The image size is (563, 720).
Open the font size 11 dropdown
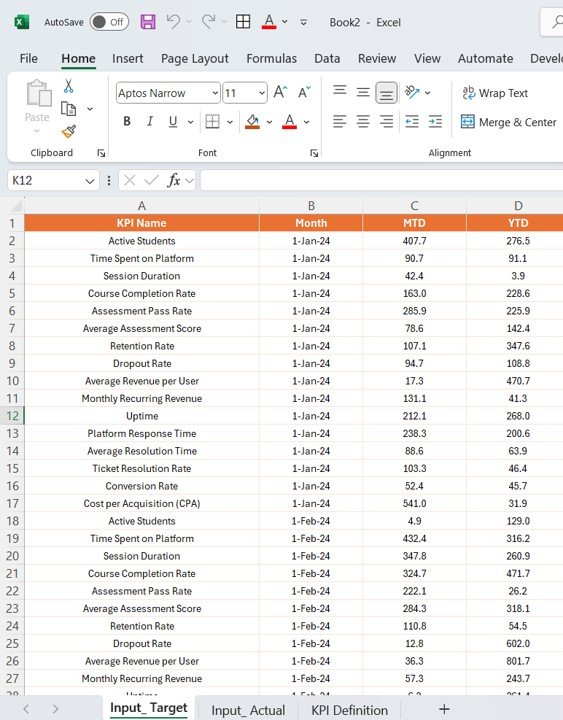click(x=261, y=93)
